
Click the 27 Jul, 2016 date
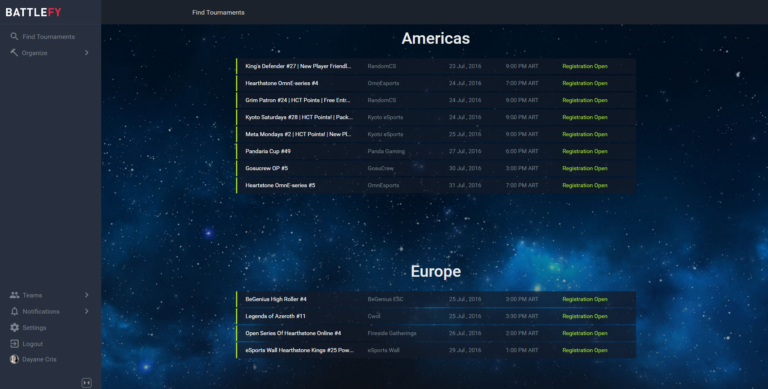coord(465,151)
